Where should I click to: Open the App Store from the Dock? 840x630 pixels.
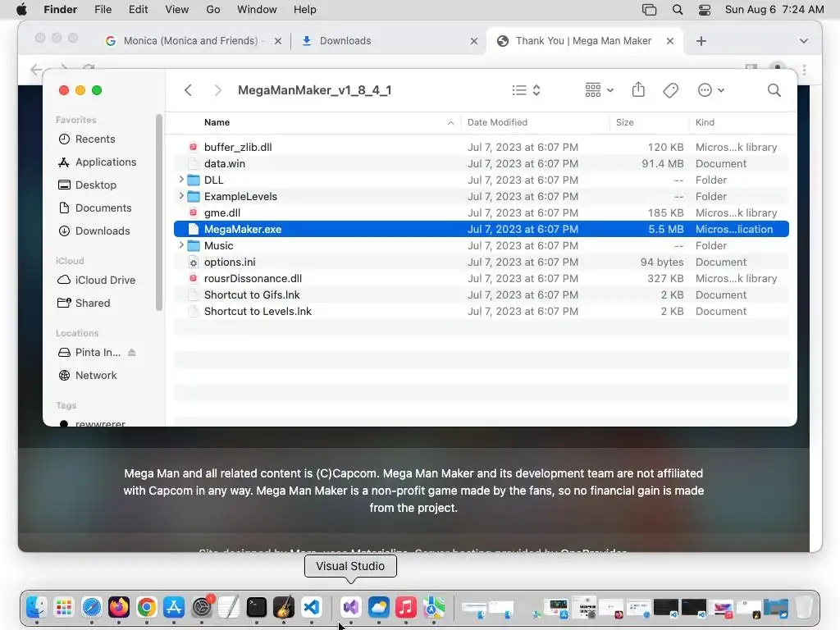pos(174,607)
